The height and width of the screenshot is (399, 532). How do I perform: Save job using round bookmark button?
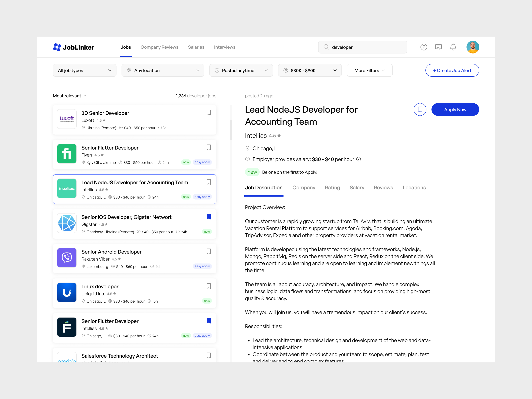pos(420,110)
